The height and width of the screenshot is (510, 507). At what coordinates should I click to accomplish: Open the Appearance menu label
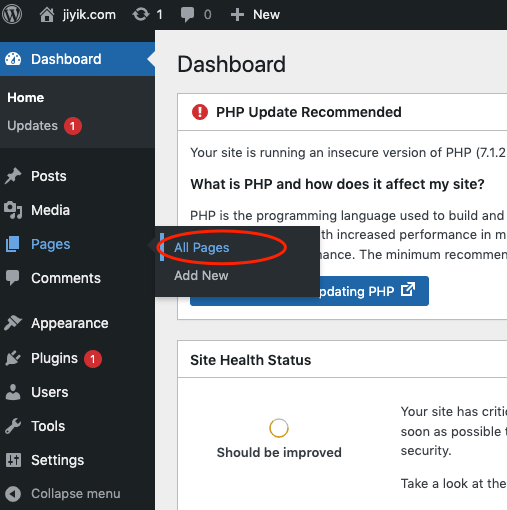point(70,323)
